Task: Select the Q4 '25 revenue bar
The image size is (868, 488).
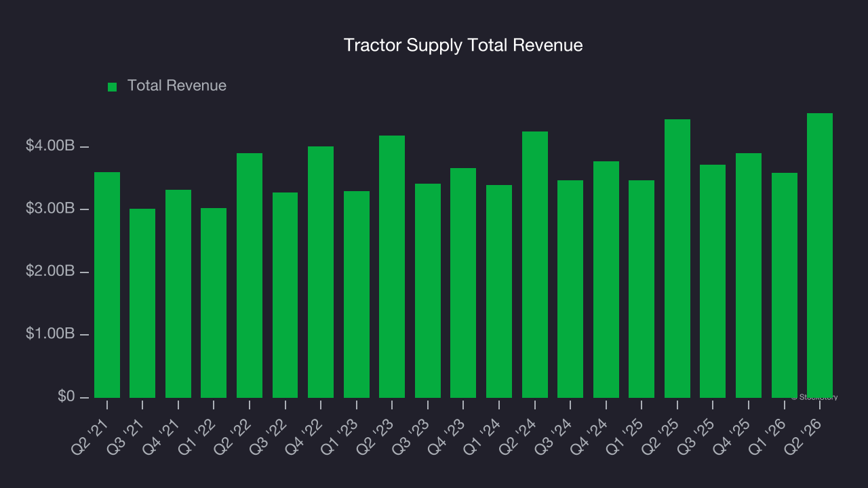Action: (x=749, y=275)
